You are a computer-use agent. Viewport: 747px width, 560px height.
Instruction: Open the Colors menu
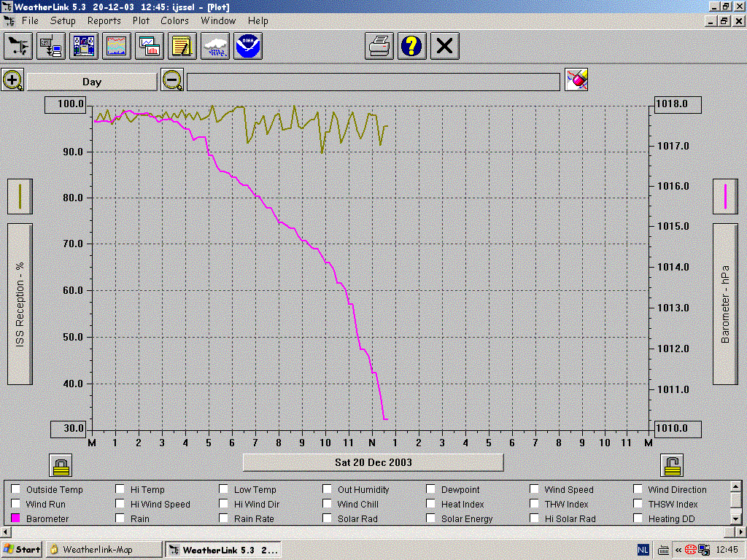[x=174, y=21]
